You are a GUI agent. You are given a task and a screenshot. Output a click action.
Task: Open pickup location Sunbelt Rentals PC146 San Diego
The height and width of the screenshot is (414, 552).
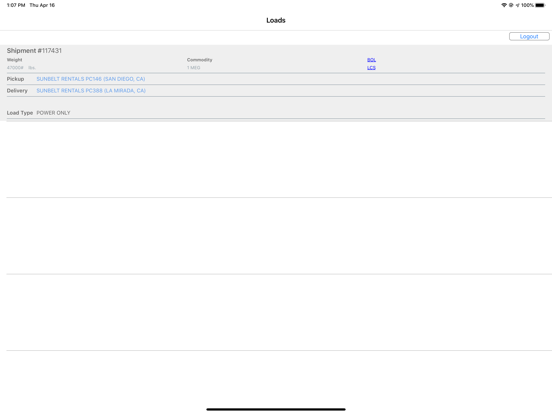tap(91, 79)
